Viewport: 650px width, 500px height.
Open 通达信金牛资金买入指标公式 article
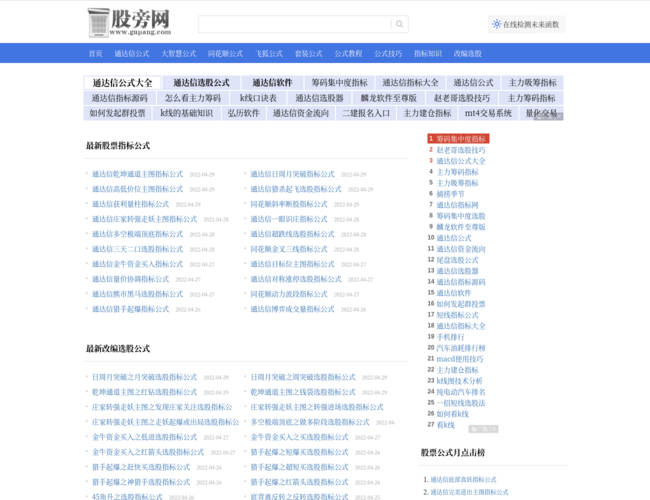[137, 264]
